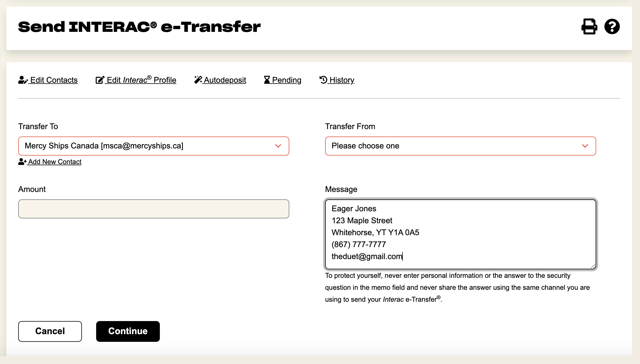Open Edit Contacts link text
The image size is (640, 364).
[54, 80]
